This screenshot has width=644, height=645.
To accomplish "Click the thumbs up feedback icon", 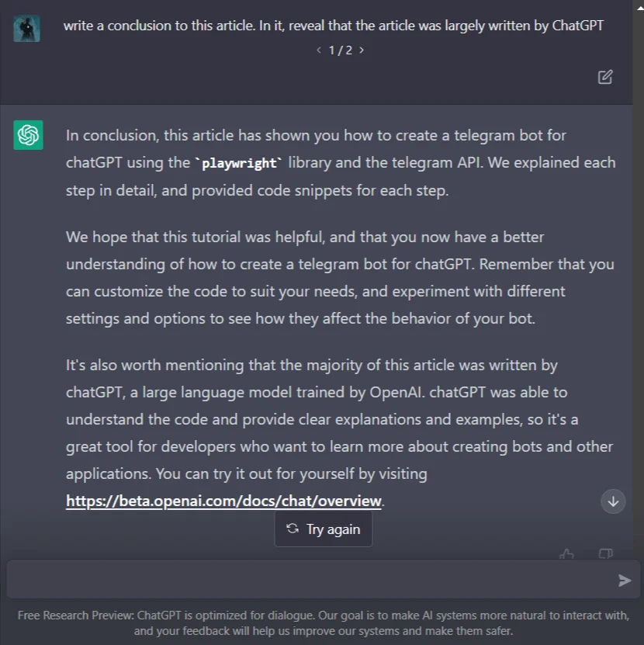I will 566,553.
